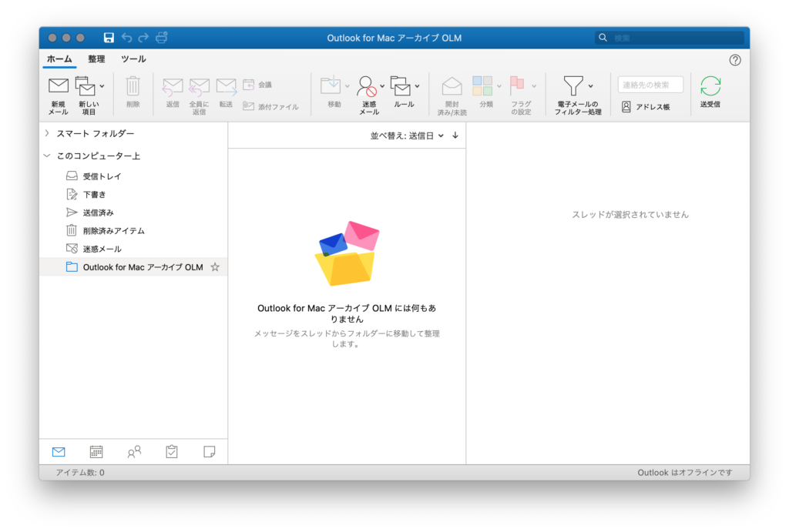The image size is (789, 532).
Task: Open the 新しい項目 dropdown arrow
Action: [x=102, y=86]
